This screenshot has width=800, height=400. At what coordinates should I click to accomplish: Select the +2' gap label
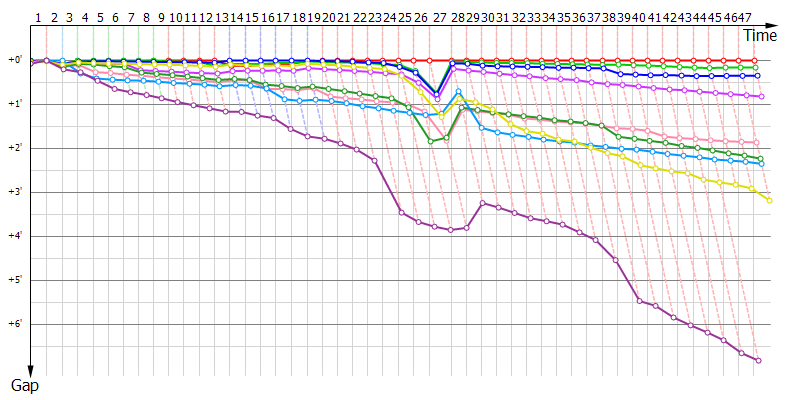pos(15,148)
